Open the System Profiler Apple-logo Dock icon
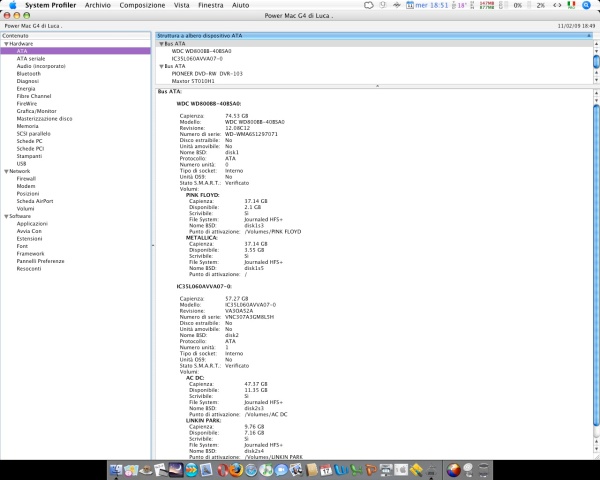Image resolution: width=600 pixels, height=480 pixels. tap(401, 470)
